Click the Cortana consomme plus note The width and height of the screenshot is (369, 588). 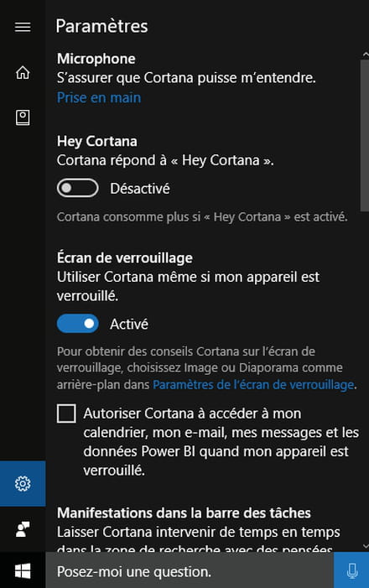(202, 216)
